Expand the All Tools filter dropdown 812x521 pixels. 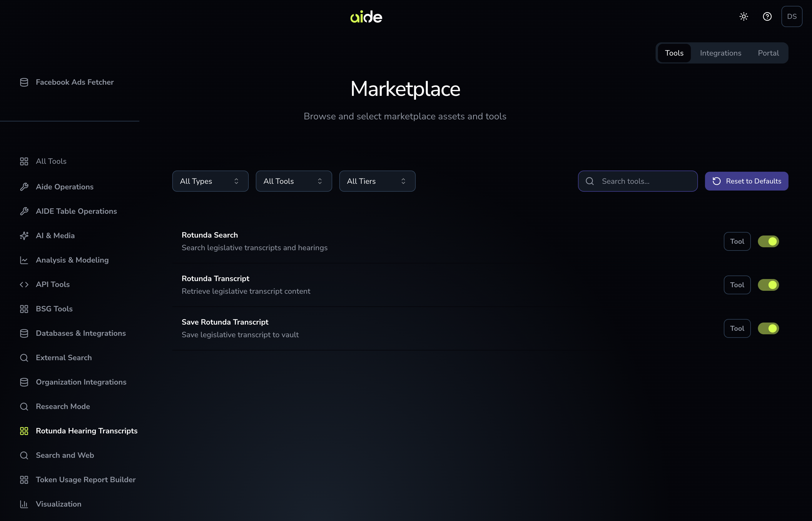[294, 181]
